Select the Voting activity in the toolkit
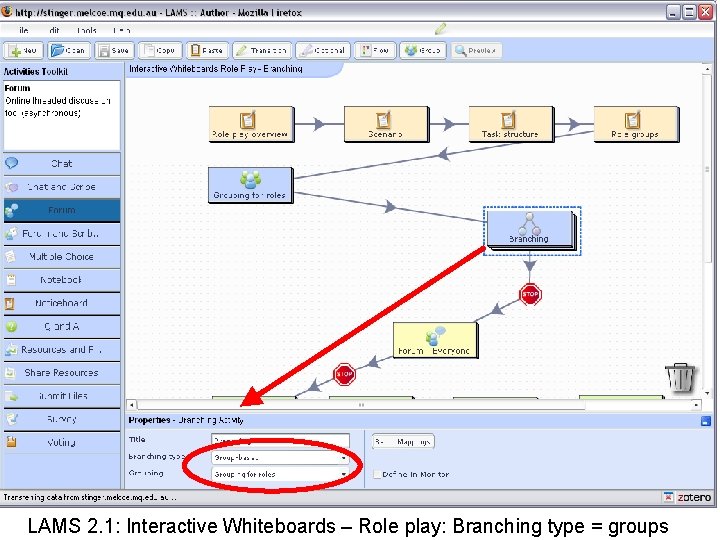The image size is (720, 540). pos(62,443)
